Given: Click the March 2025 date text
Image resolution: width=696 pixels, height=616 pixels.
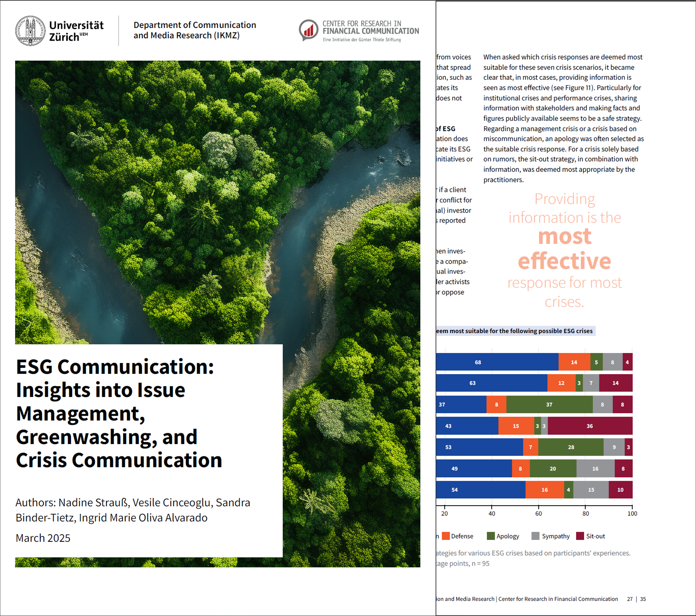Looking at the screenshot, I should (x=43, y=538).
